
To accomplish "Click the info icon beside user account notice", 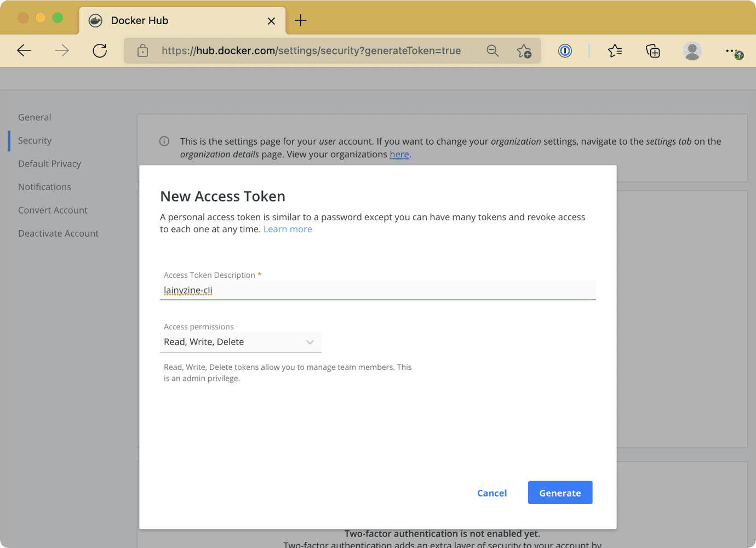I will click(x=164, y=141).
